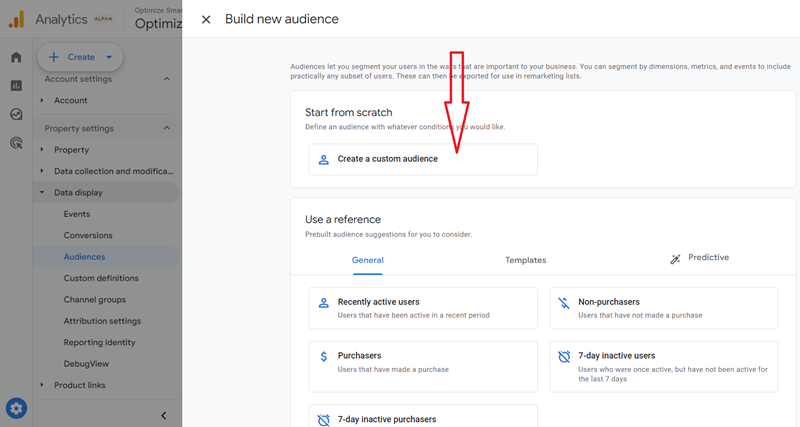Collapse the Data display tree item
Image resolution: width=800 pixels, height=427 pixels.
click(x=42, y=192)
